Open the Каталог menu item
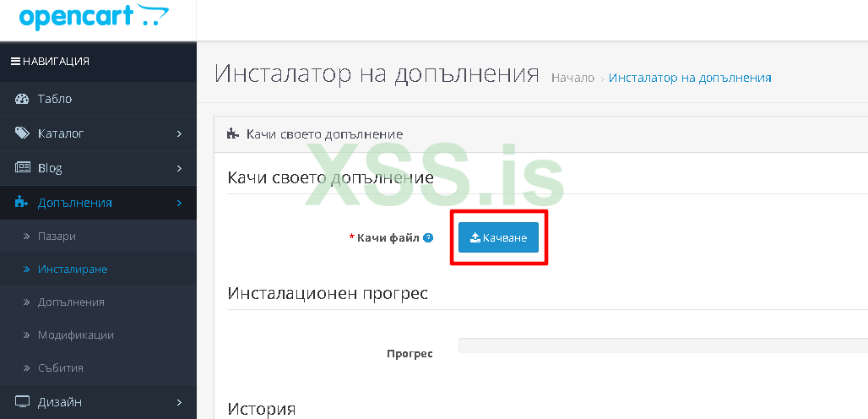The width and height of the screenshot is (868, 419). click(x=98, y=133)
